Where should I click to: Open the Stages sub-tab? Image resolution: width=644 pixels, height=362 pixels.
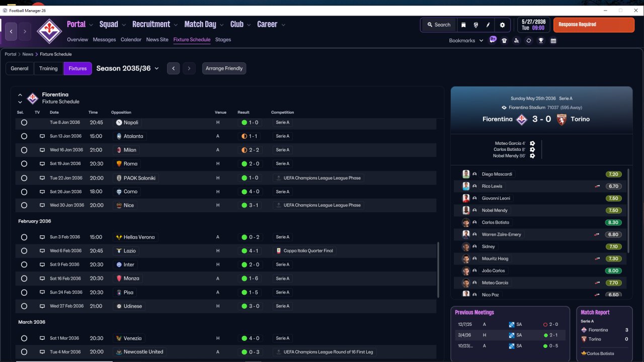(223, 40)
